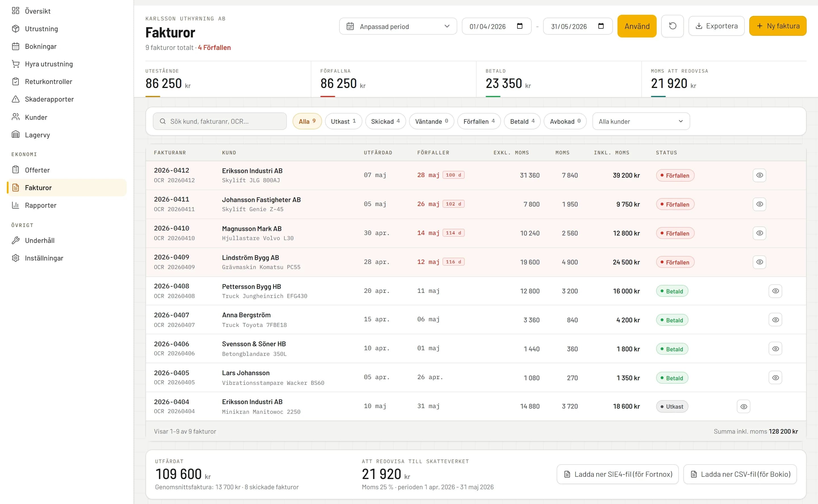The image size is (818, 504).
Task: Open Skaderapporter in the sidebar
Action: coord(66,99)
